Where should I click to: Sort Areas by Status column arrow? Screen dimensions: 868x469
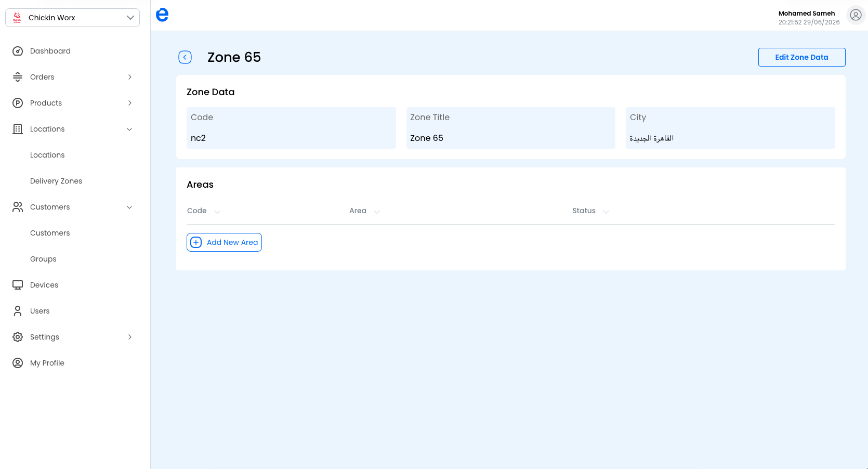click(x=606, y=212)
